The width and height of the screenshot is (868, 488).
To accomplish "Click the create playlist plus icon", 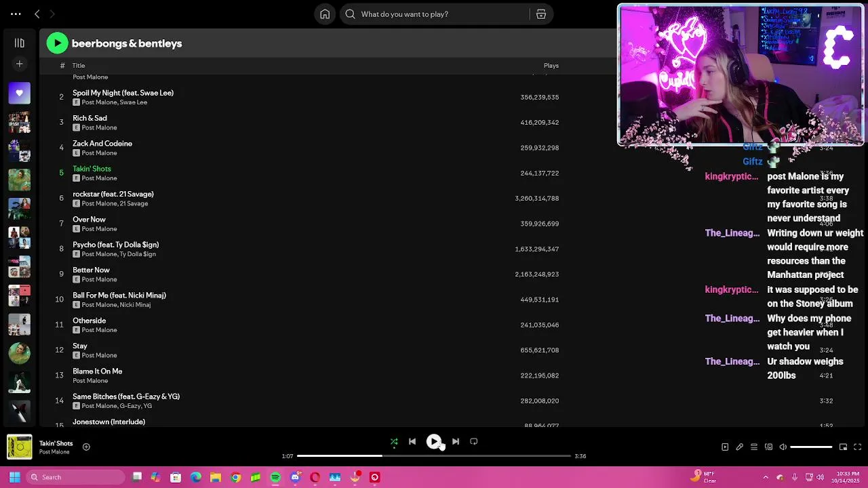I will pyautogui.click(x=19, y=64).
